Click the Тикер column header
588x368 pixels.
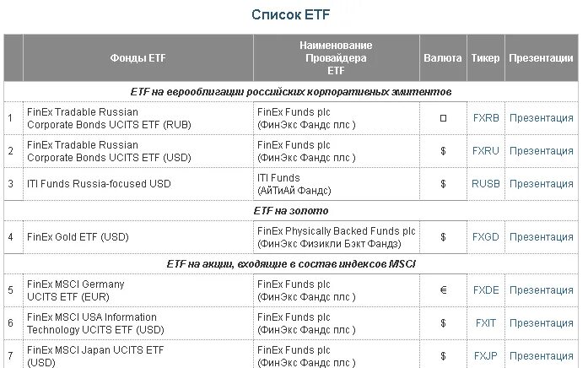coord(485,58)
